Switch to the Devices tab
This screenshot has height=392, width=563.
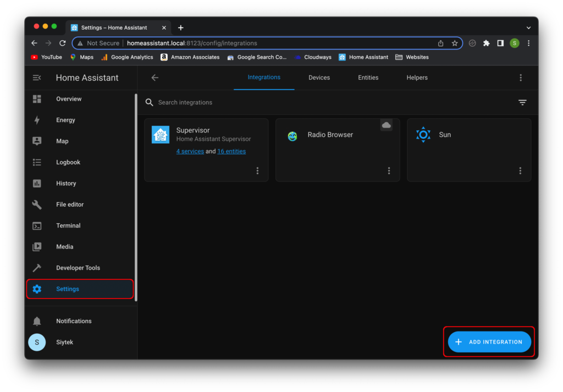click(x=319, y=78)
